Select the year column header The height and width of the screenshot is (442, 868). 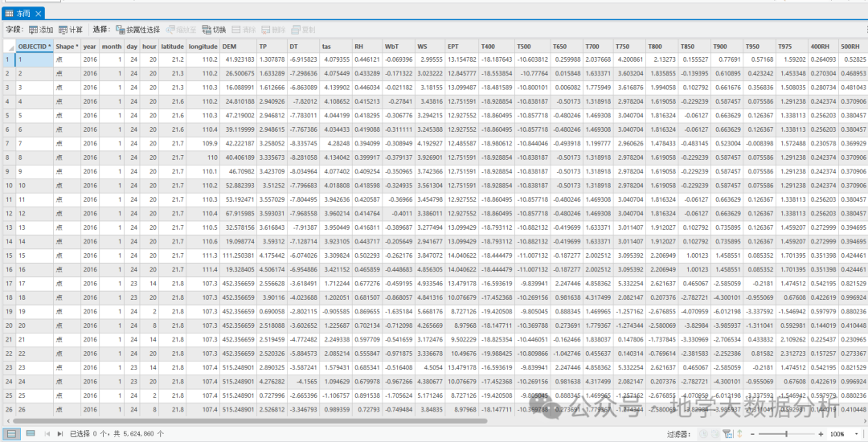(90, 47)
